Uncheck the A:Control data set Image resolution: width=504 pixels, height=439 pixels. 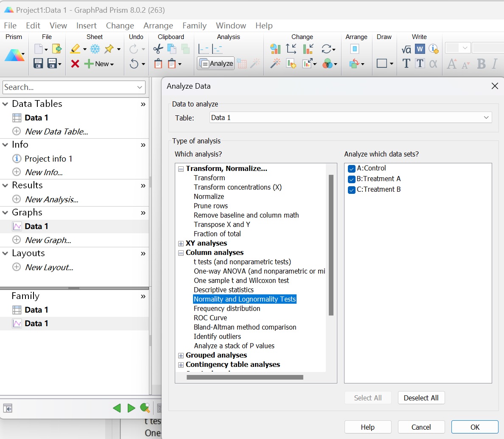tap(351, 168)
